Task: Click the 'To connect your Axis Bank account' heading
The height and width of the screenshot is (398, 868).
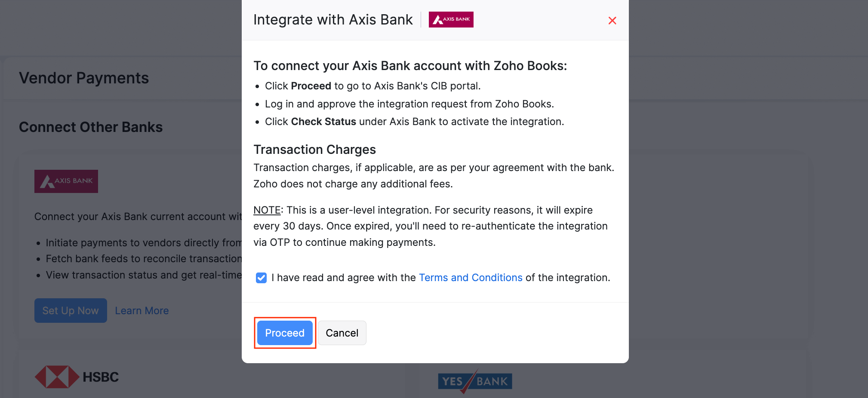Action: click(x=410, y=66)
